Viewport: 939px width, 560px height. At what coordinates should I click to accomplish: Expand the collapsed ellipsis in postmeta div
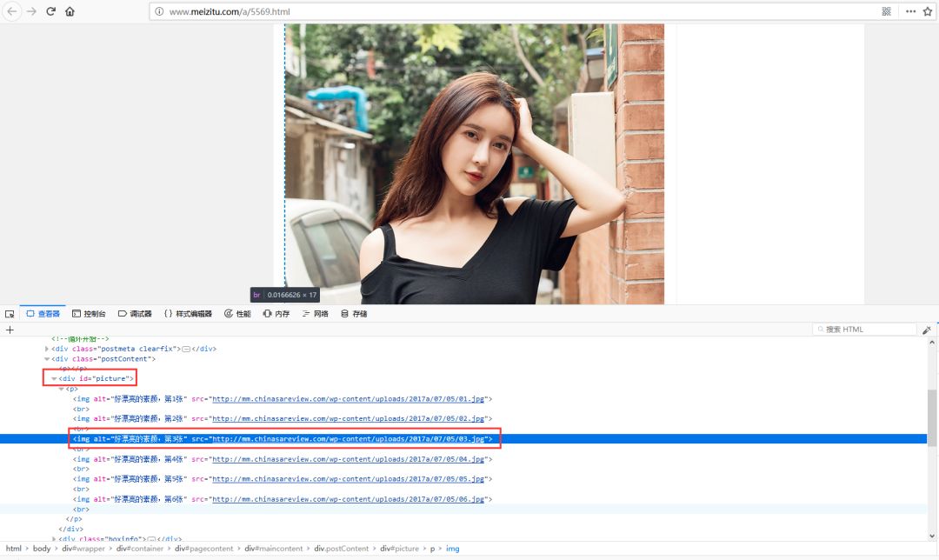click(x=186, y=350)
